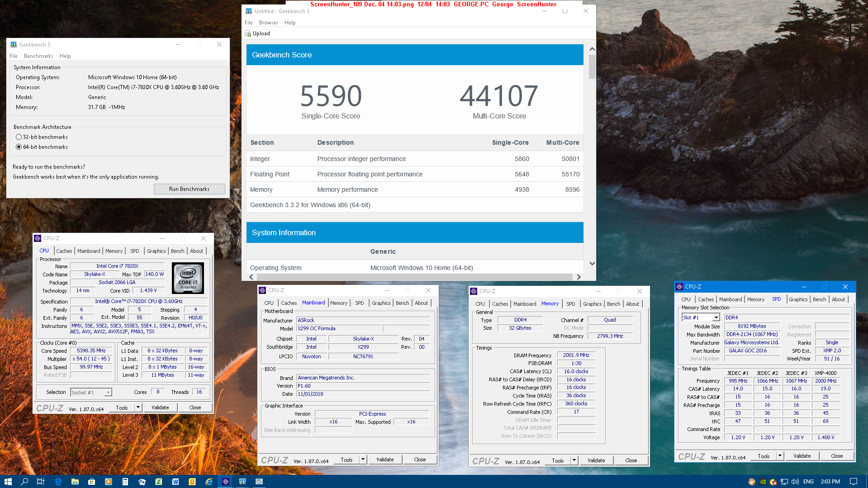The height and width of the screenshot is (488, 868).
Task: Open the media player taskbar icon
Action: click(109, 482)
